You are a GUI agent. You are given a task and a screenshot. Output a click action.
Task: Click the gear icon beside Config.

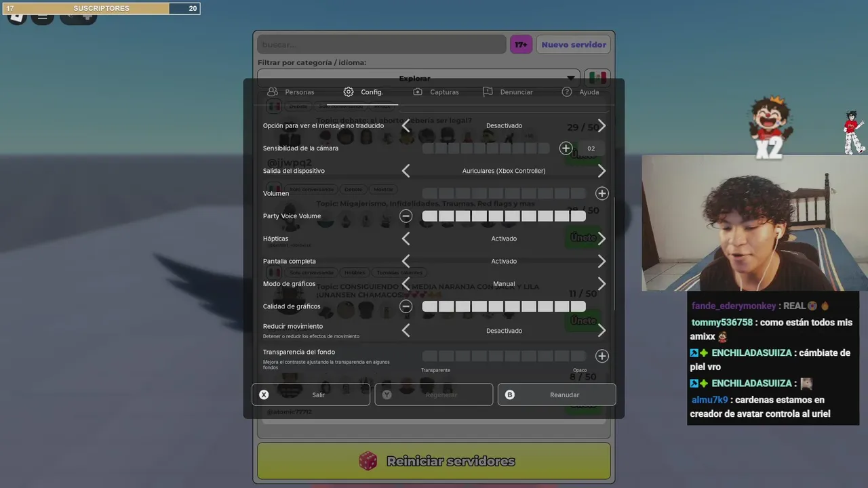(349, 91)
